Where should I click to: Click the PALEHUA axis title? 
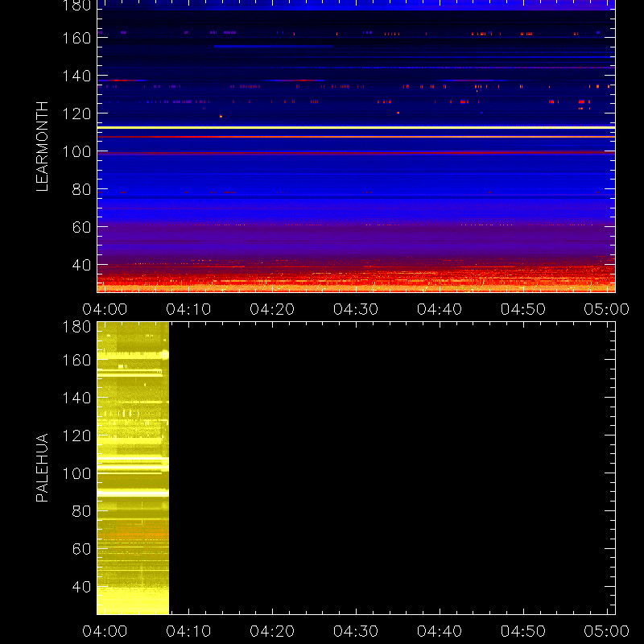tap(42, 468)
